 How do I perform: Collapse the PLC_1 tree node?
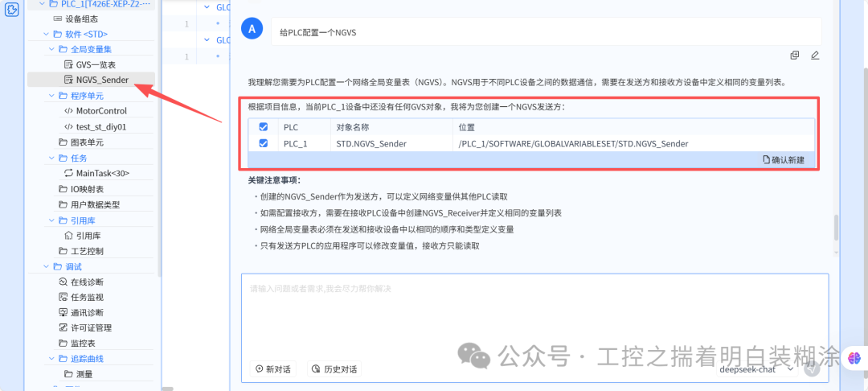pyautogui.click(x=42, y=3)
